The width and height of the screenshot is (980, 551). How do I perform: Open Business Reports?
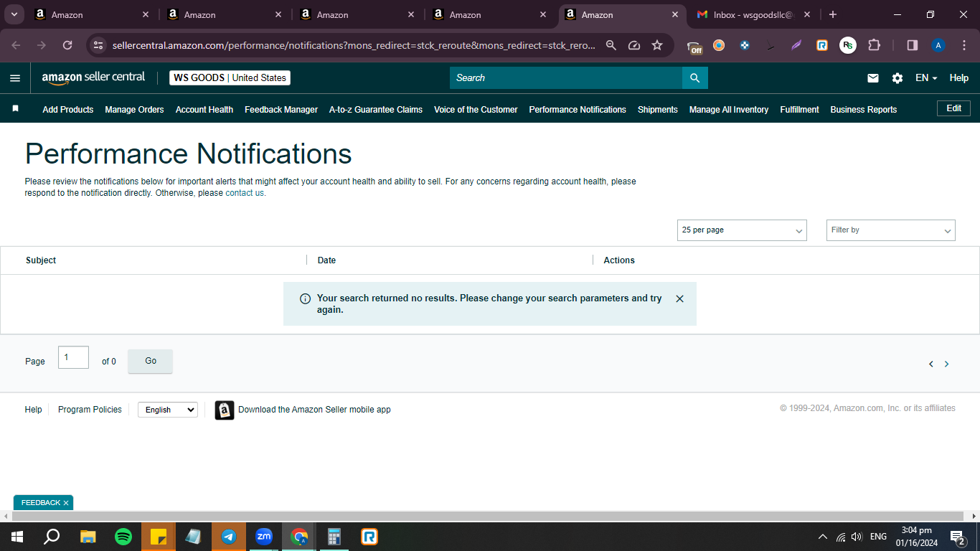(x=864, y=110)
